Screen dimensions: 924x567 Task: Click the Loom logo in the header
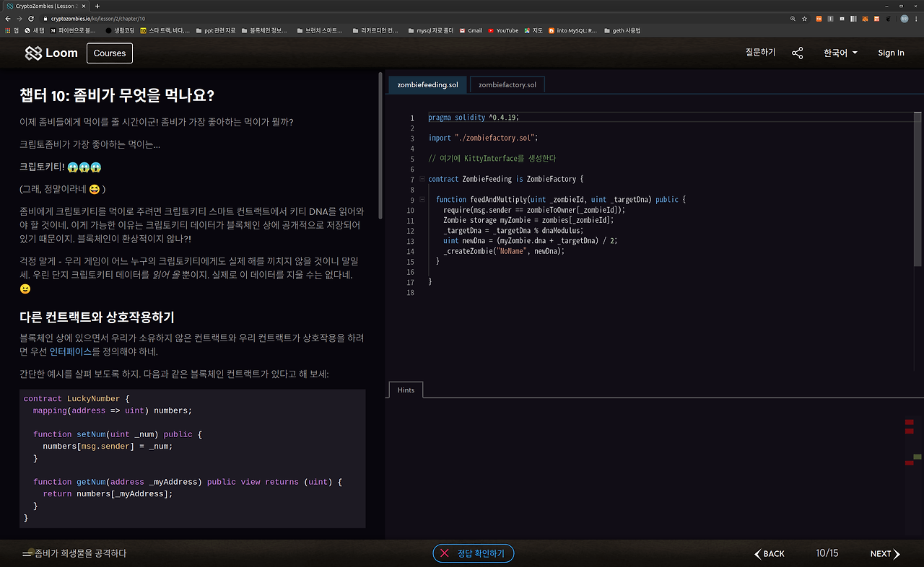point(51,53)
